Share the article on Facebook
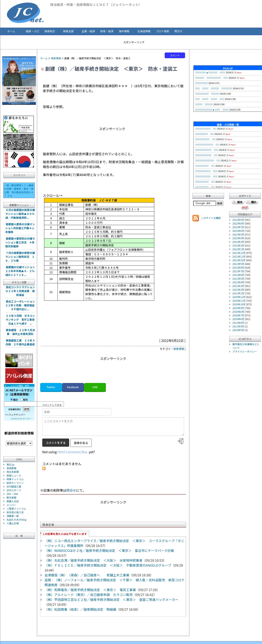262x644 pixels. coord(73,387)
